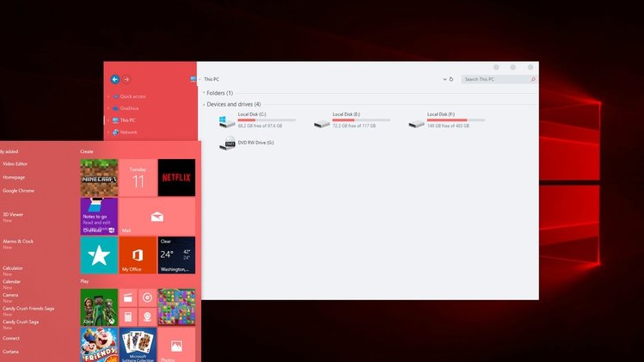
Task: Click the This PC address breadcrumb
Action: [212, 79]
